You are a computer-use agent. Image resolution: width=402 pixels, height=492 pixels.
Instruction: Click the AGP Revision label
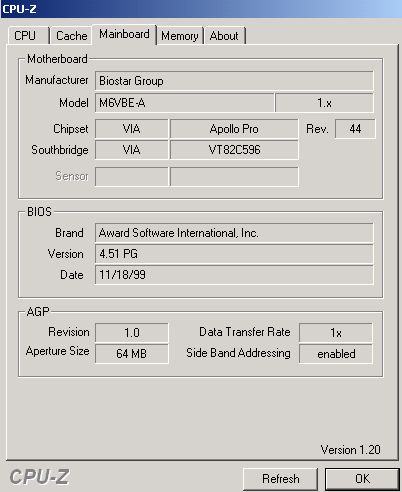tap(69, 332)
